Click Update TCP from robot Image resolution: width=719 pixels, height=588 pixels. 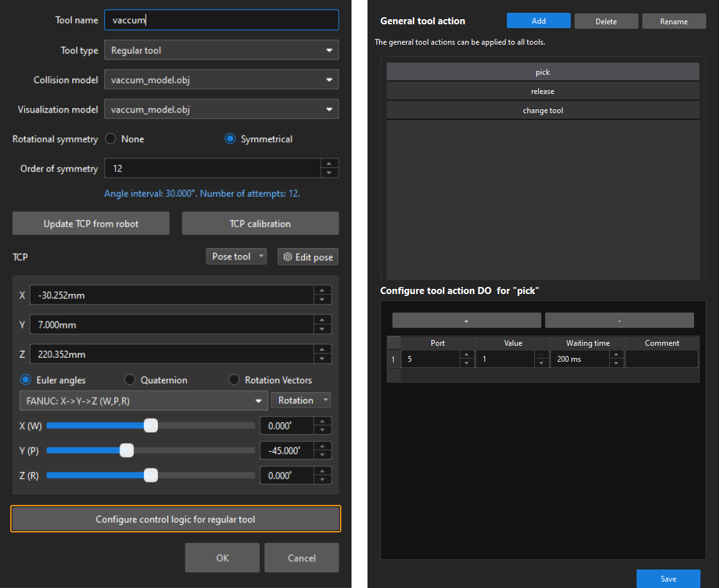[90, 223]
